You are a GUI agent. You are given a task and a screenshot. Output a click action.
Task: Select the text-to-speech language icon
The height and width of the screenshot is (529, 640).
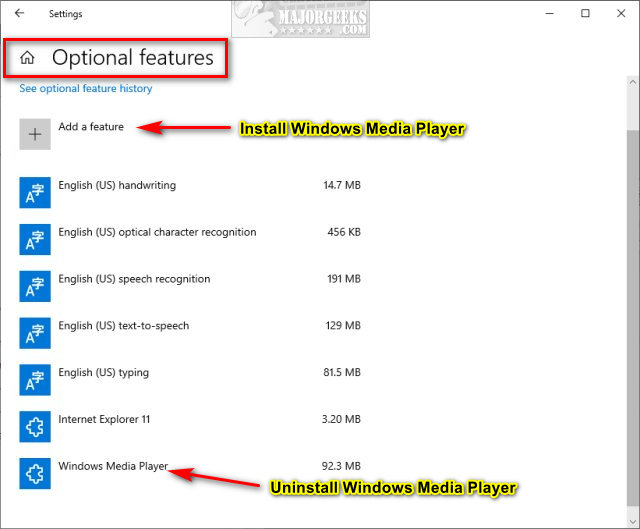[x=35, y=333]
